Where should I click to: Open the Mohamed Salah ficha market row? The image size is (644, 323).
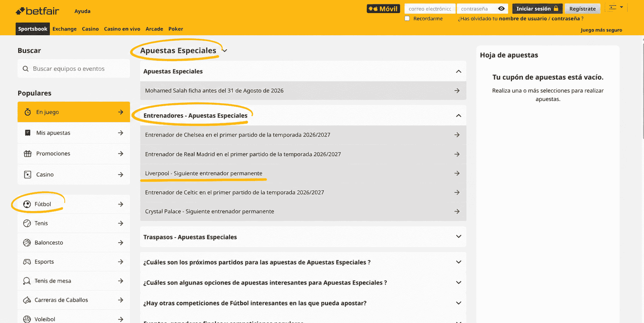303,90
